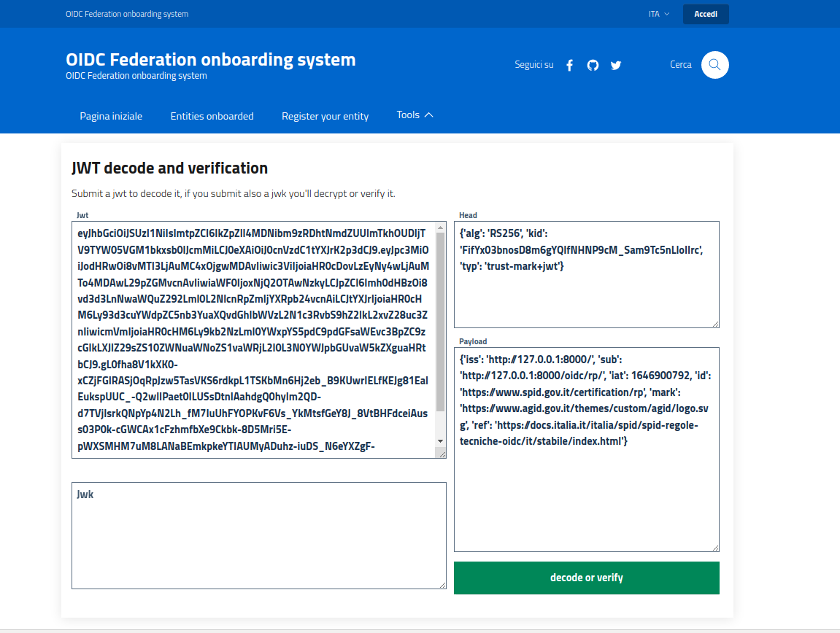Click the 'Submit a jwt to decode it' description
This screenshot has width=840, height=633.
234,193
